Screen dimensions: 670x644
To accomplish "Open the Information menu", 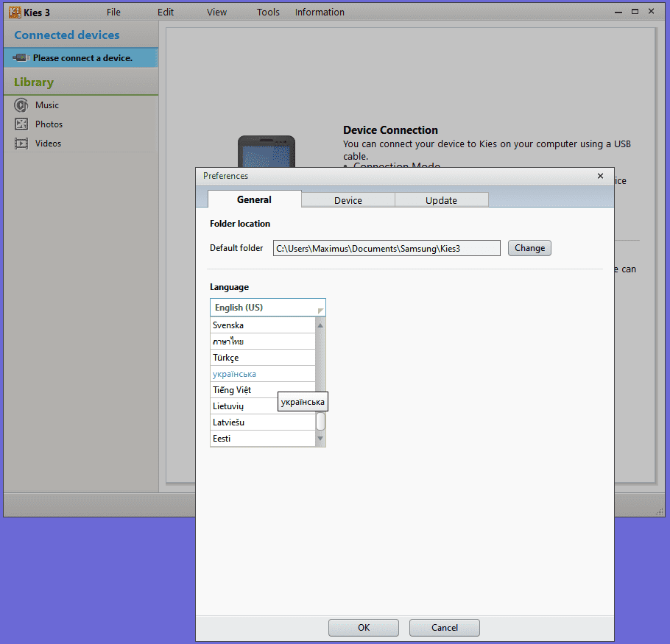I will 320,12.
